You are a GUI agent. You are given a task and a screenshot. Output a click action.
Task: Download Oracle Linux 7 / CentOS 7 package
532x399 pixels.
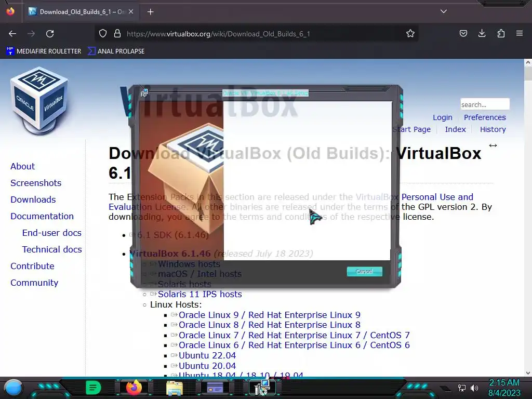tap(294, 335)
